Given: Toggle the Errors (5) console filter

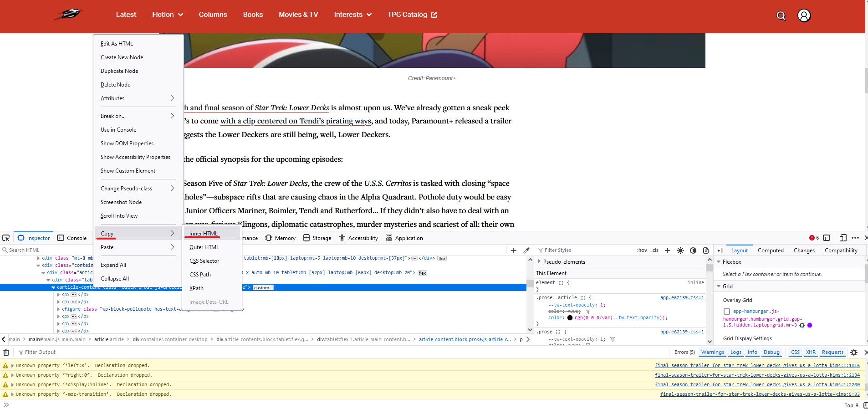Looking at the screenshot, I should [684, 352].
